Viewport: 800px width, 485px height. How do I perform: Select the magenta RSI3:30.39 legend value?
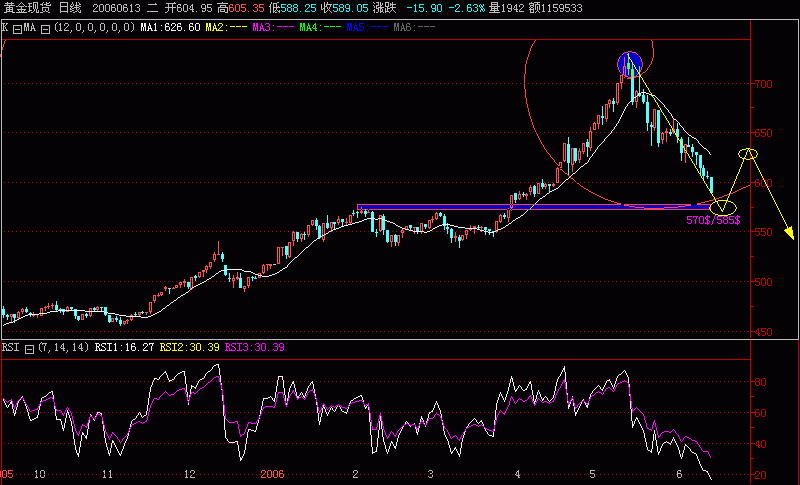point(255,347)
